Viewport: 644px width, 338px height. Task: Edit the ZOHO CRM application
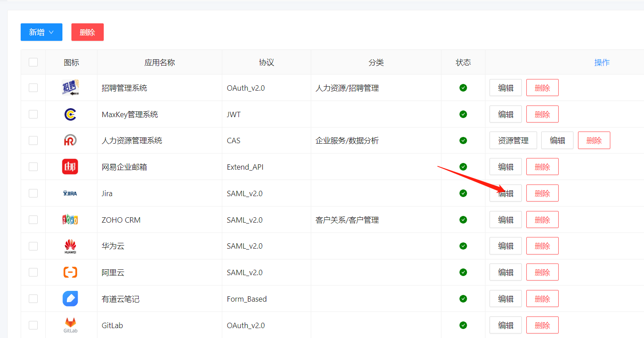tap(506, 219)
